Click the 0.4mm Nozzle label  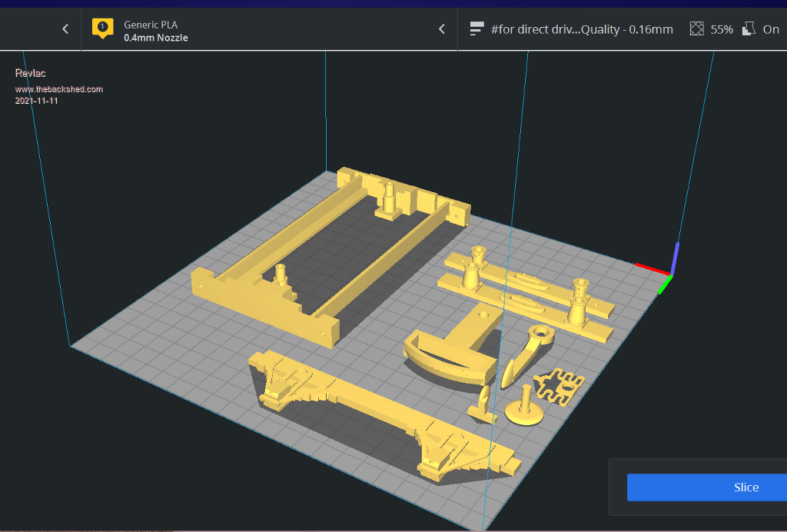point(155,38)
